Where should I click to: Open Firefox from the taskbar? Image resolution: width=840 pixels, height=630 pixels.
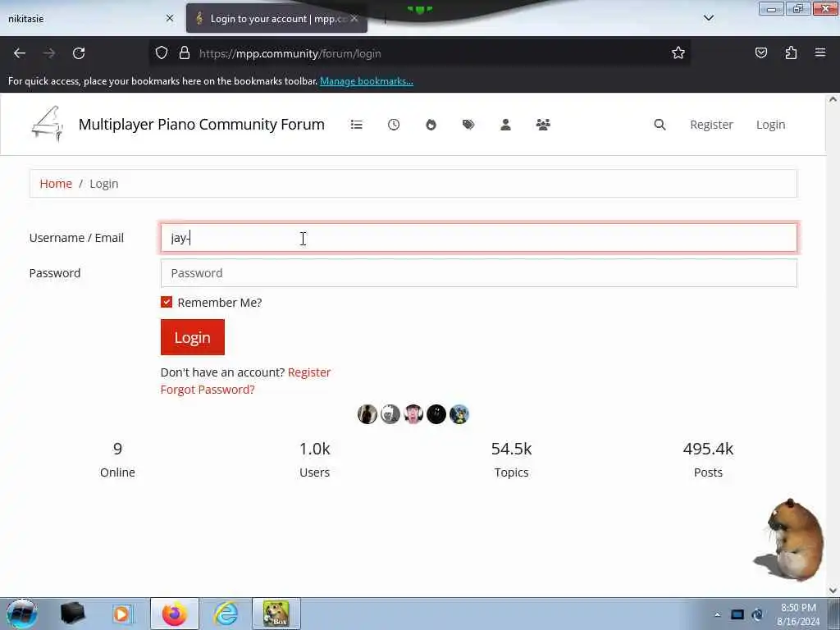pyautogui.click(x=175, y=614)
